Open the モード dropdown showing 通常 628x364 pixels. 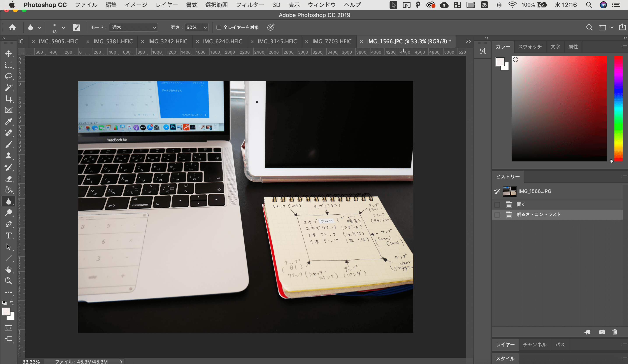coord(133,27)
